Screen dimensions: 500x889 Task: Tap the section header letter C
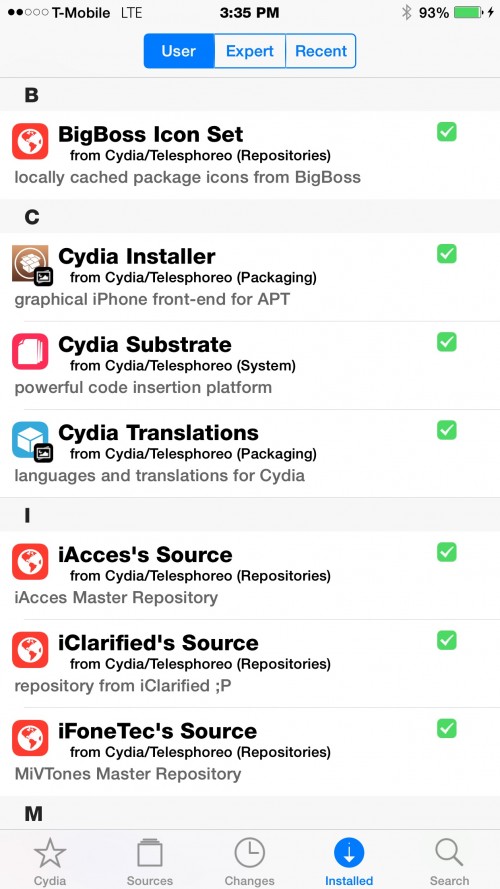32,217
